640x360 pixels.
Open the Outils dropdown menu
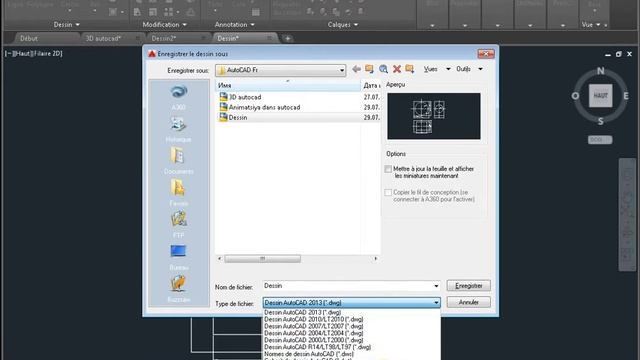point(469,69)
